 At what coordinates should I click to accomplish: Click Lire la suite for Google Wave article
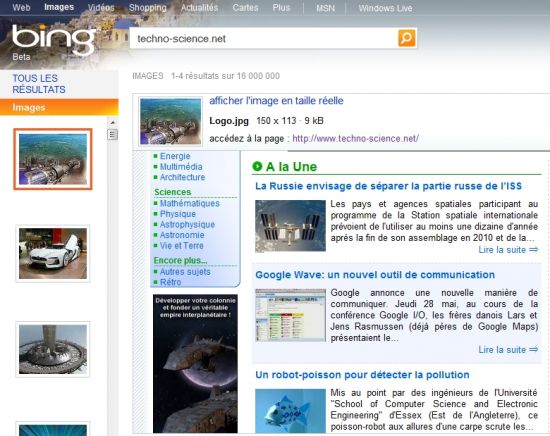pos(508,350)
